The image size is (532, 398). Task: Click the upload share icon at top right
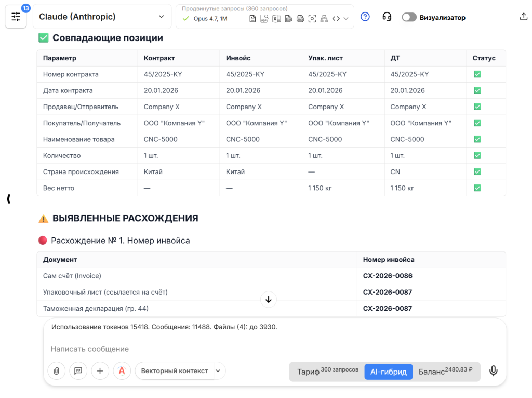524,17
